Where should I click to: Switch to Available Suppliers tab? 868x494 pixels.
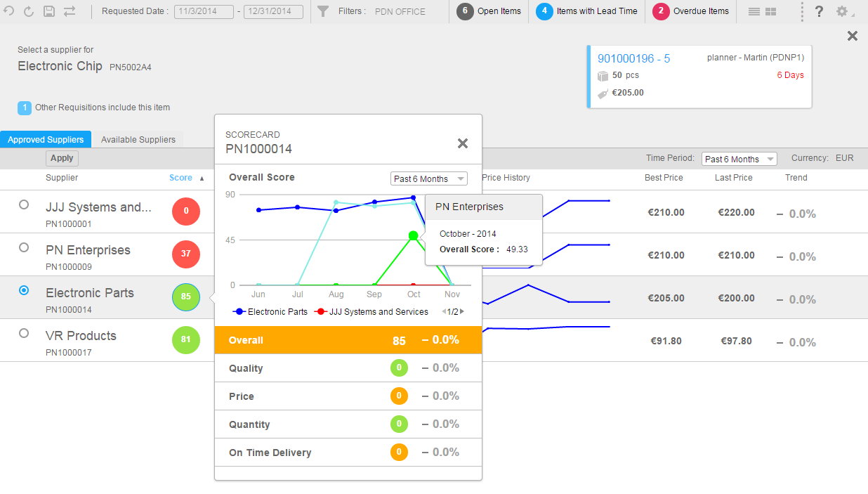point(138,139)
